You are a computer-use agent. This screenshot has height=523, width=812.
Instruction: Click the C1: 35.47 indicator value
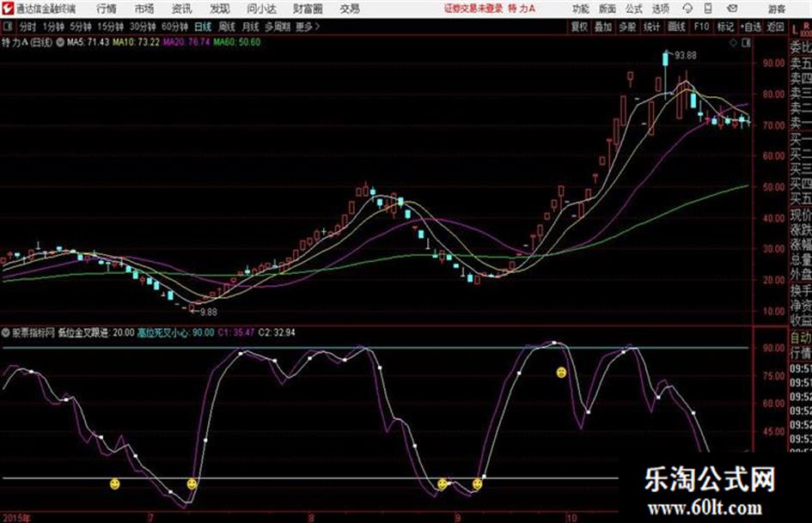point(236,332)
